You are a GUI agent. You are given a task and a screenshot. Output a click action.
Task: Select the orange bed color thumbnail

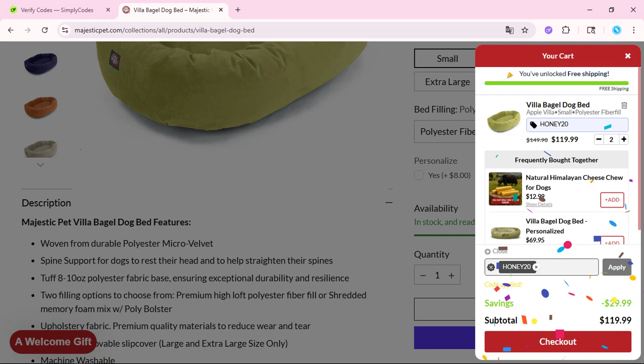coord(41,107)
